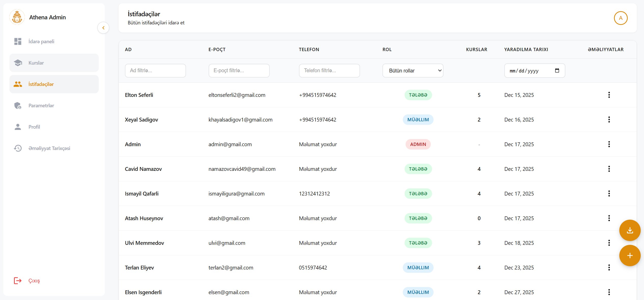The image size is (644, 300).
Task: Click the orange plus add-user floating button
Action: tap(629, 256)
